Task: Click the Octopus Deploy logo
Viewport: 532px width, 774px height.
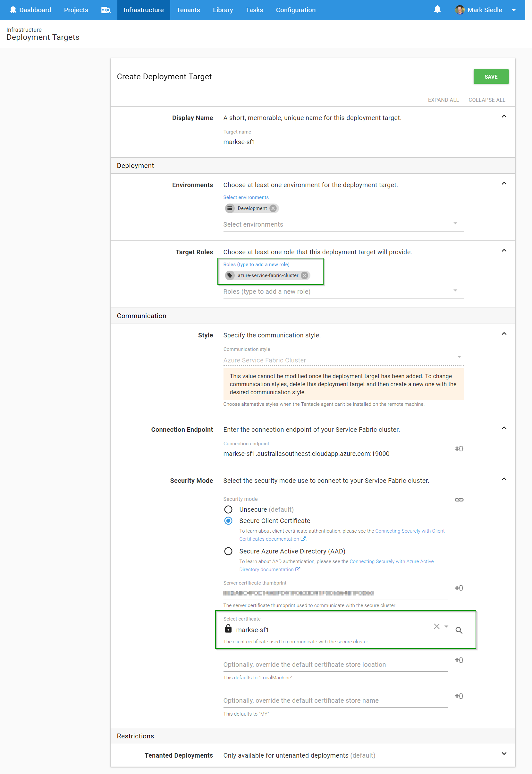Action: 13,10
